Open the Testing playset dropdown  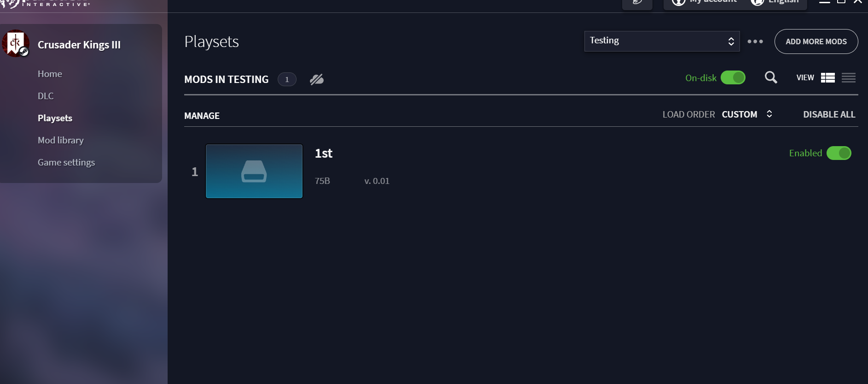coord(662,41)
